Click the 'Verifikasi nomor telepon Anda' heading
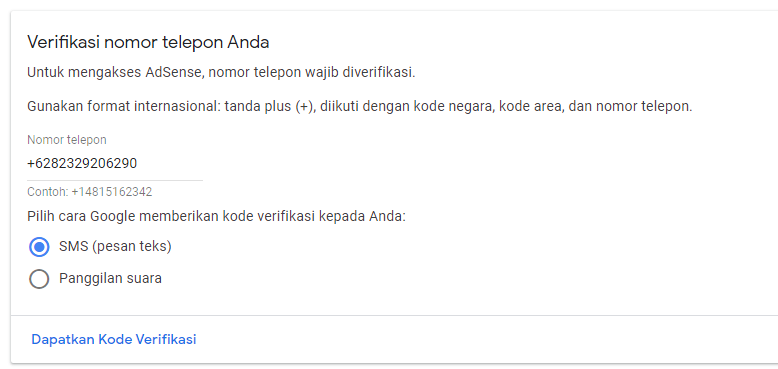The image size is (778, 369). point(148,42)
